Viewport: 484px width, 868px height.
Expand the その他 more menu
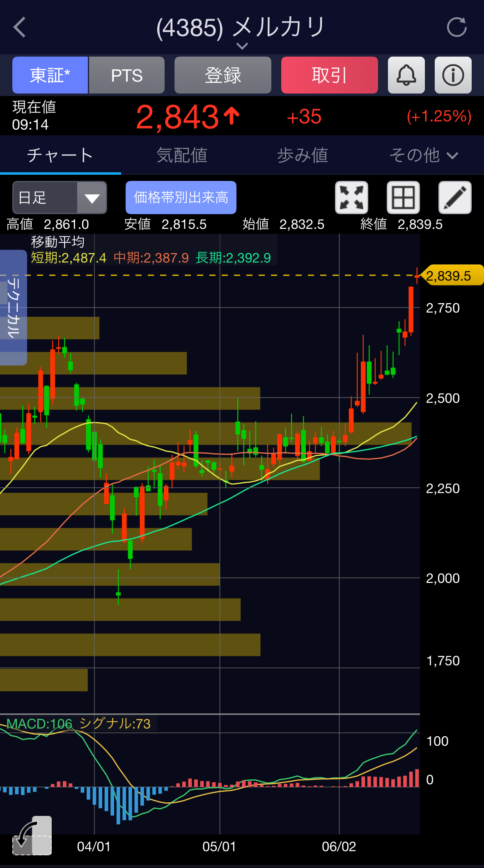423,155
